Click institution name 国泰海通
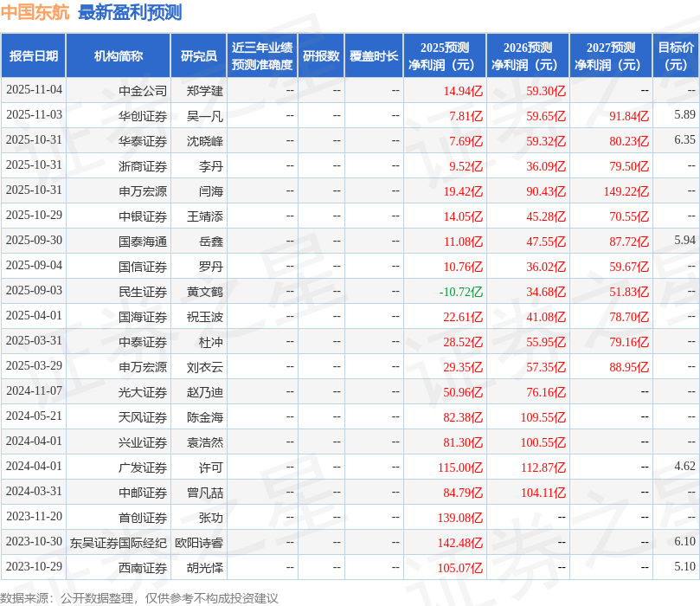This screenshot has width=700, height=606. (x=143, y=242)
